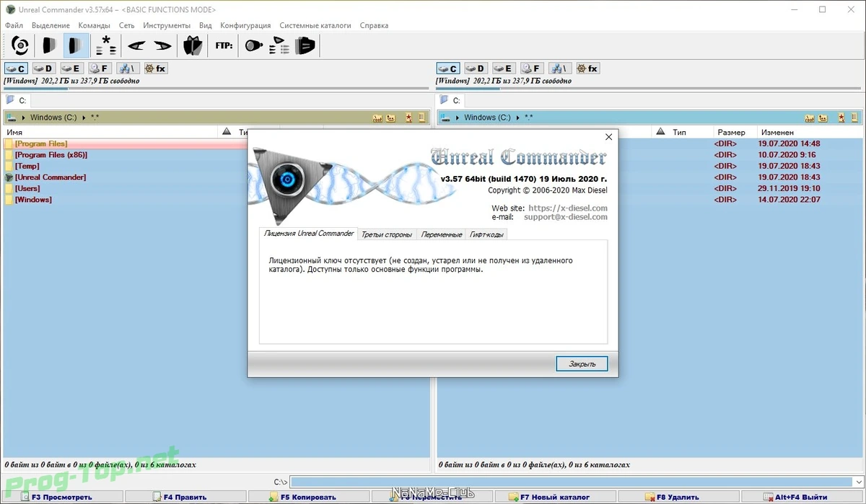Click the Закрыть button in the dialog
This screenshot has width=866, height=504.
click(x=582, y=364)
